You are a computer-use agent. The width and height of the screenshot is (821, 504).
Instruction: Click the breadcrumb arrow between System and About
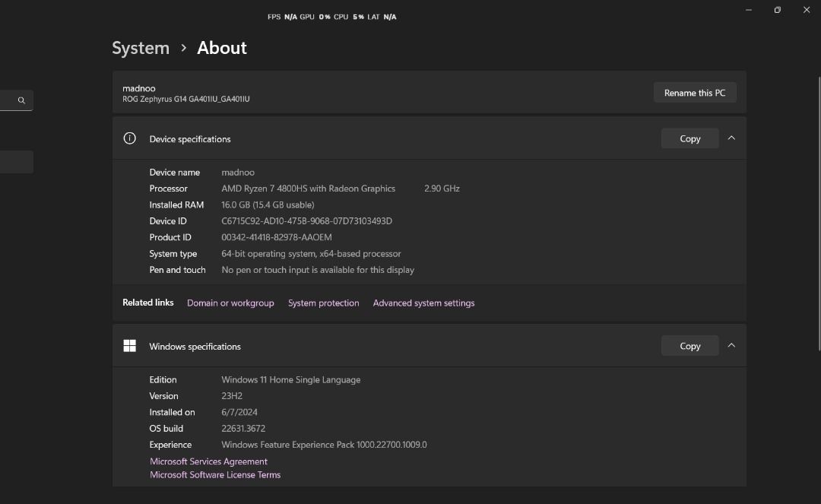tap(183, 48)
